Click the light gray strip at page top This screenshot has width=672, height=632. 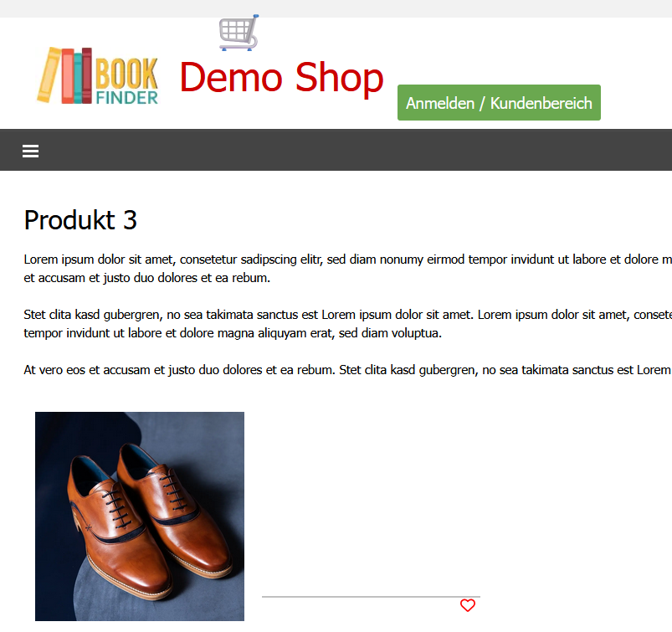336,8
